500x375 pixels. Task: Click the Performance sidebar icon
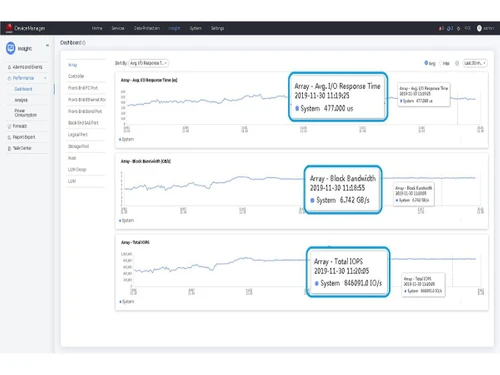point(9,78)
